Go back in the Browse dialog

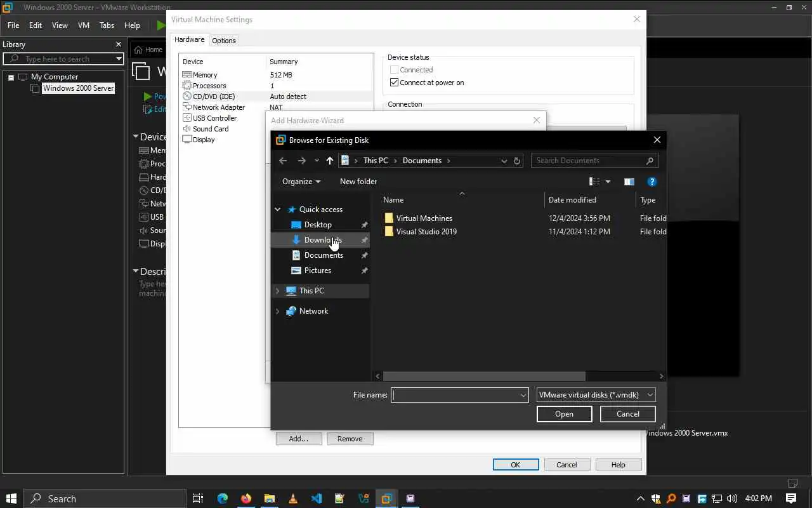283,161
